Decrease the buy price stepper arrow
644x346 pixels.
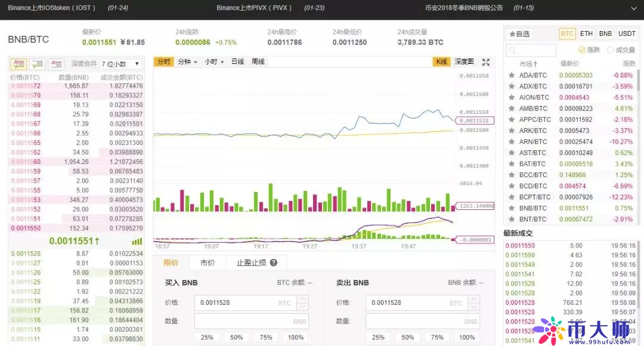pyautogui.click(x=303, y=307)
